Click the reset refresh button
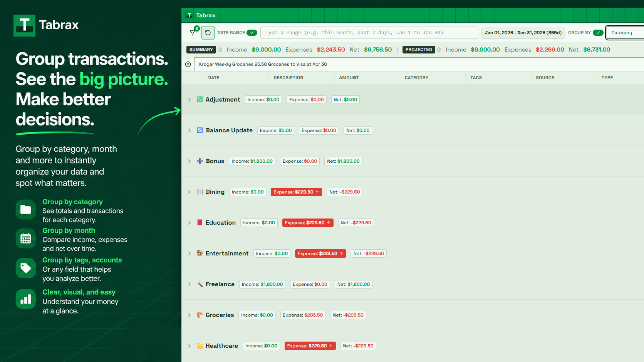The height and width of the screenshot is (362, 644). click(x=208, y=33)
